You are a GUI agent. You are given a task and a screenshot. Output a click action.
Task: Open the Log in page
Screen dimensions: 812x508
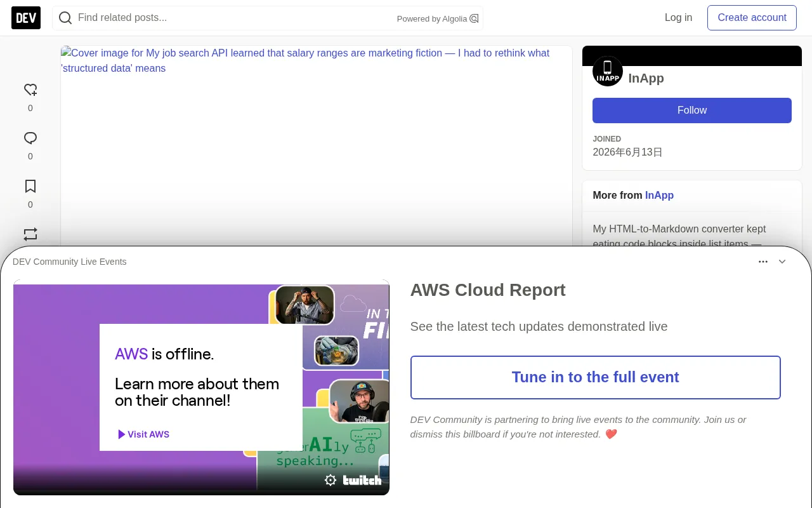point(678,18)
